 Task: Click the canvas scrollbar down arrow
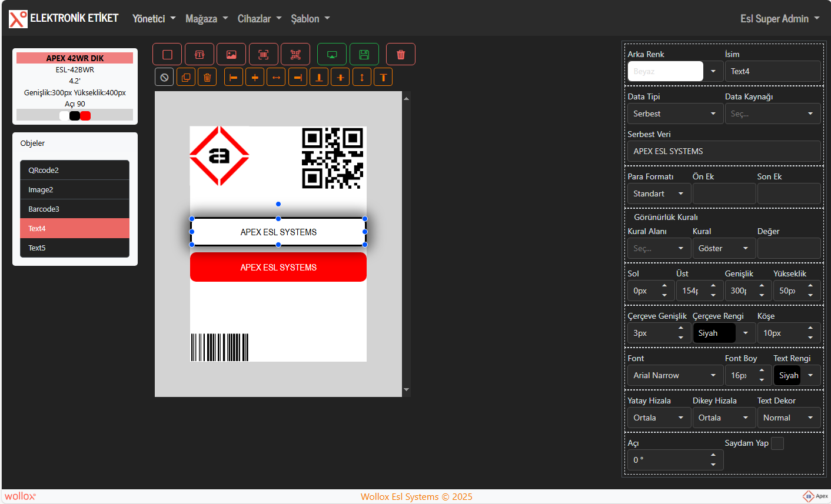coord(406,390)
